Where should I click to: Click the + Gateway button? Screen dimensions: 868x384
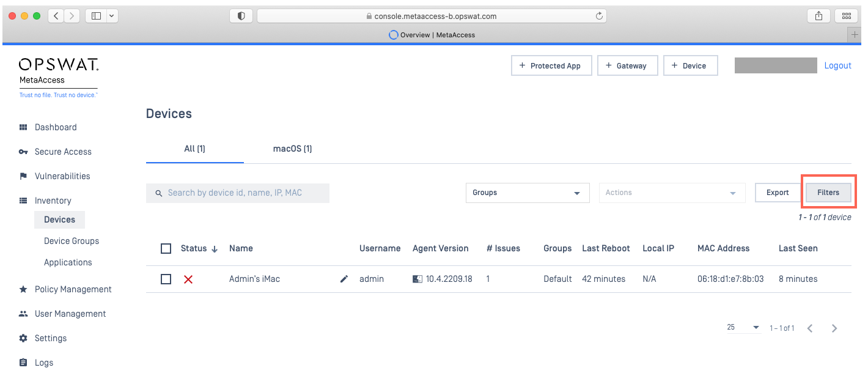628,65
